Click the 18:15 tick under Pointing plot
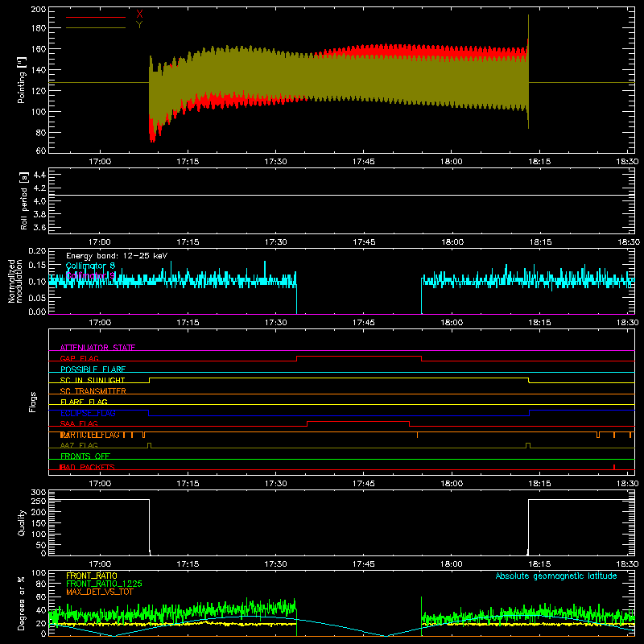 click(x=539, y=162)
